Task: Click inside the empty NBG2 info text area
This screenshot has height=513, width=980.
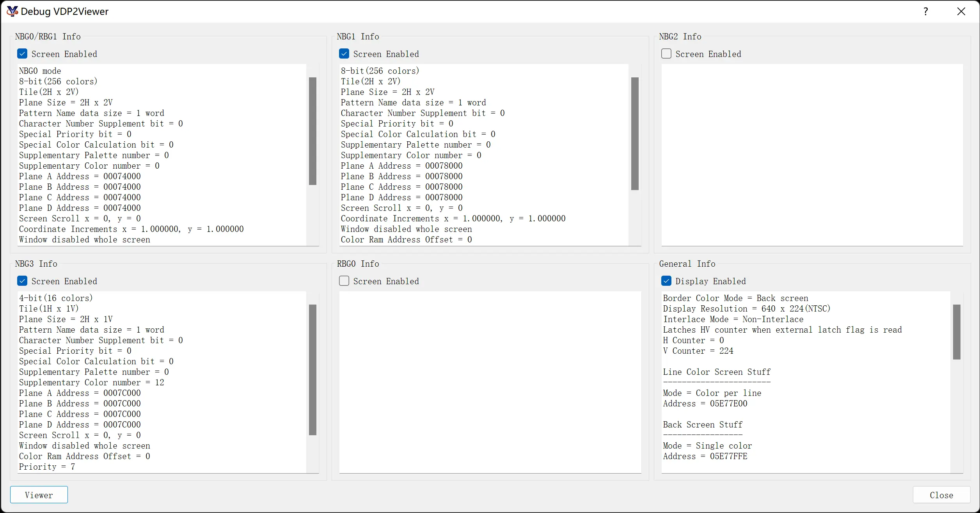Action: 812,155
